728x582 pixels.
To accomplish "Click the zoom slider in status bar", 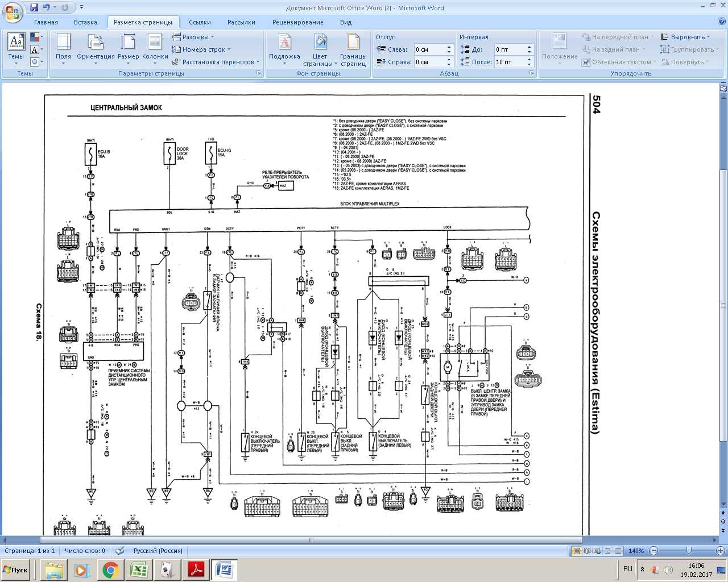I will 689,551.
